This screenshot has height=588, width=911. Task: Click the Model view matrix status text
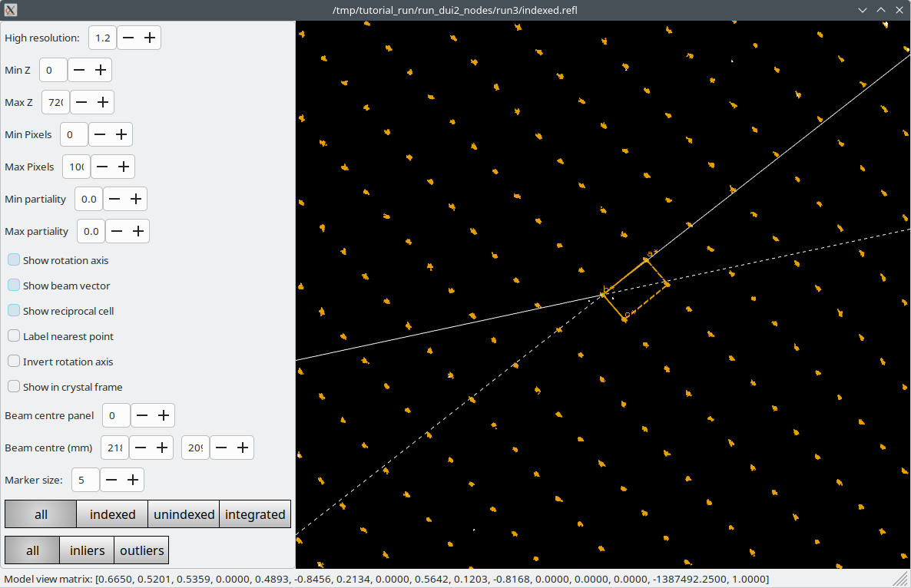click(x=386, y=580)
